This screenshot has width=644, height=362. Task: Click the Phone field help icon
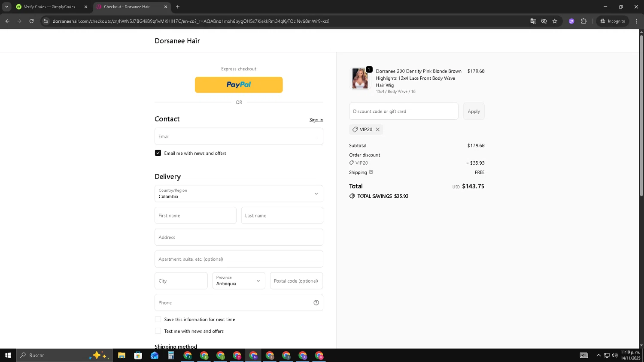coord(316,303)
